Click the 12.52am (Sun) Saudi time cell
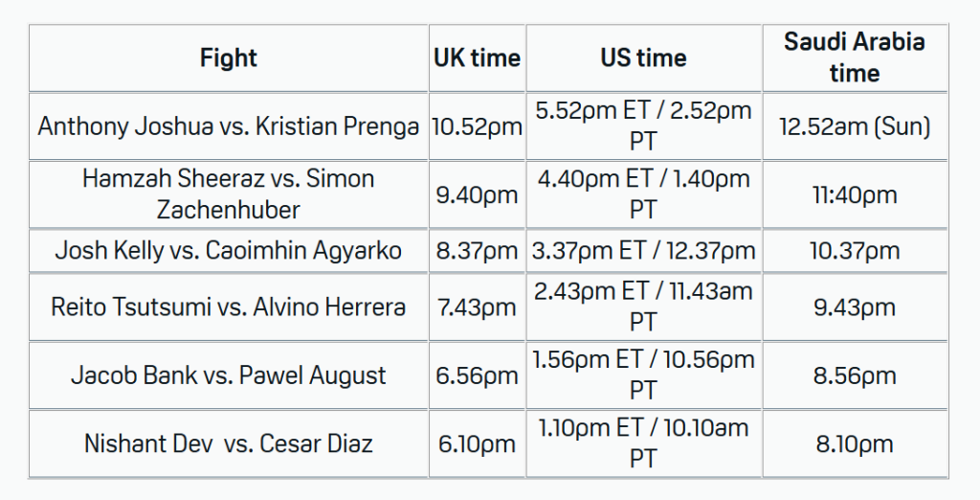This screenshot has width=980, height=500. 855,126
